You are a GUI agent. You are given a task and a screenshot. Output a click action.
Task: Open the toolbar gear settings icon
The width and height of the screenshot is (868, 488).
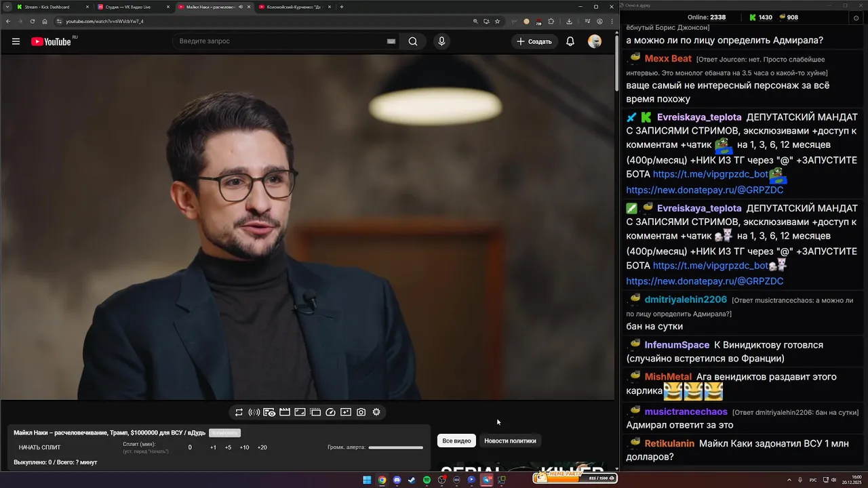click(x=376, y=412)
